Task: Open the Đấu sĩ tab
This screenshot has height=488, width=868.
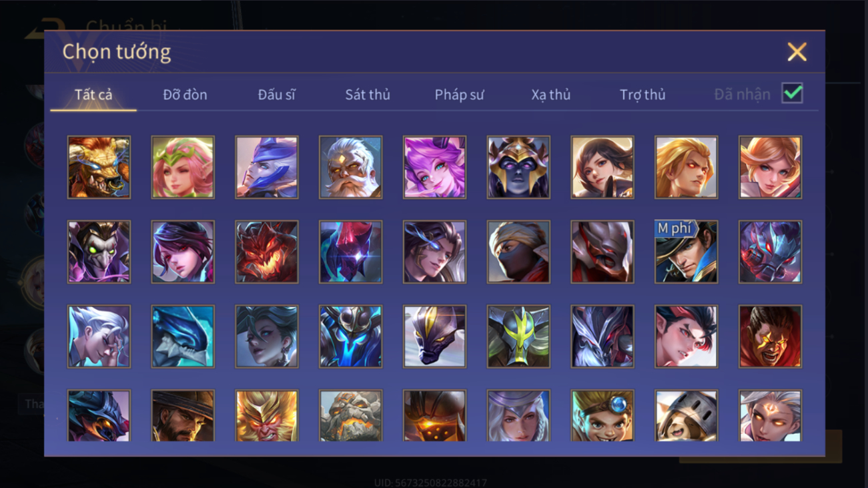Action: pos(276,95)
